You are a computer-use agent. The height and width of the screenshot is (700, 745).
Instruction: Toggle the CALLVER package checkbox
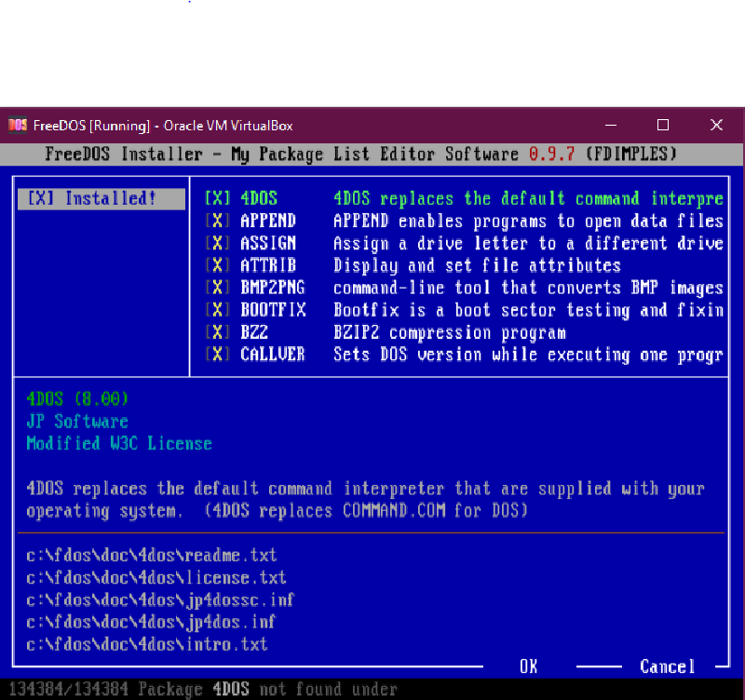(217, 355)
